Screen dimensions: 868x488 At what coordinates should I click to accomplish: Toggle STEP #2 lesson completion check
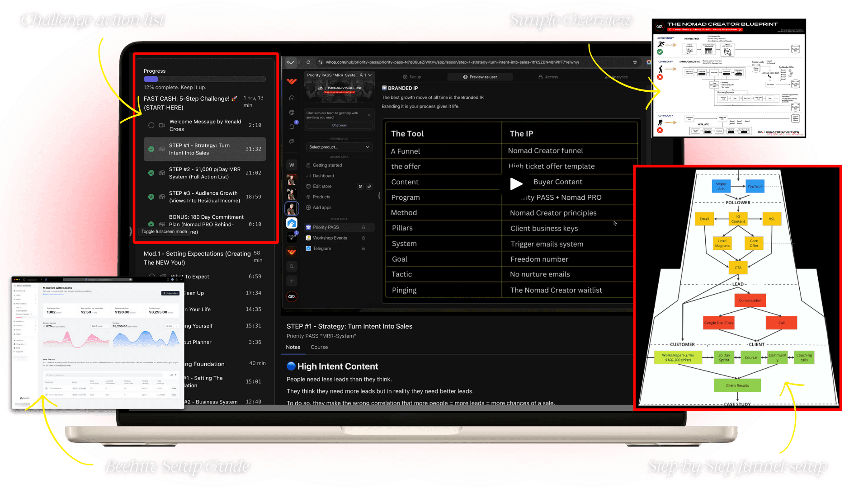click(x=151, y=173)
